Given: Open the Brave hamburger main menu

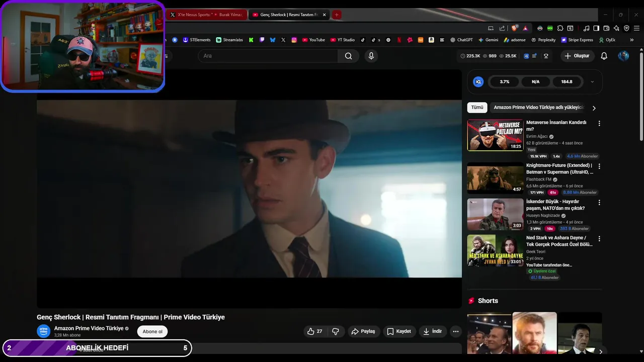Looking at the screenshot, I should [x=636, y=29].
